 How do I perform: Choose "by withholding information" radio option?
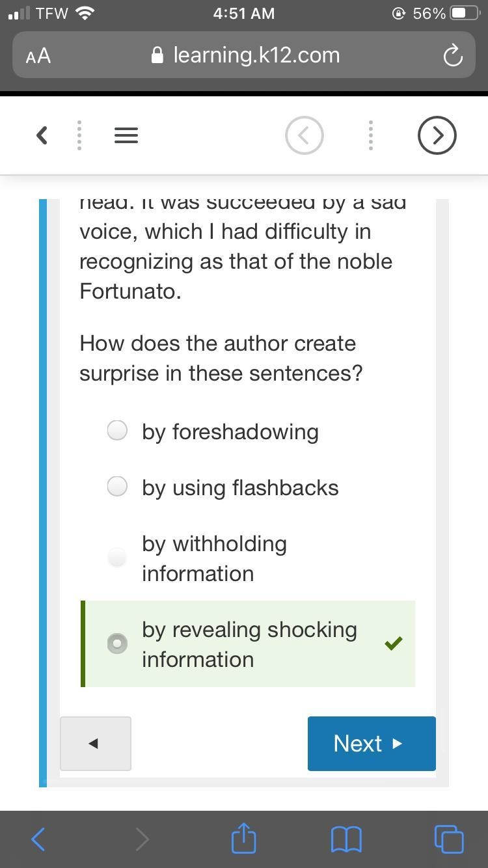(x=117, y=558)
